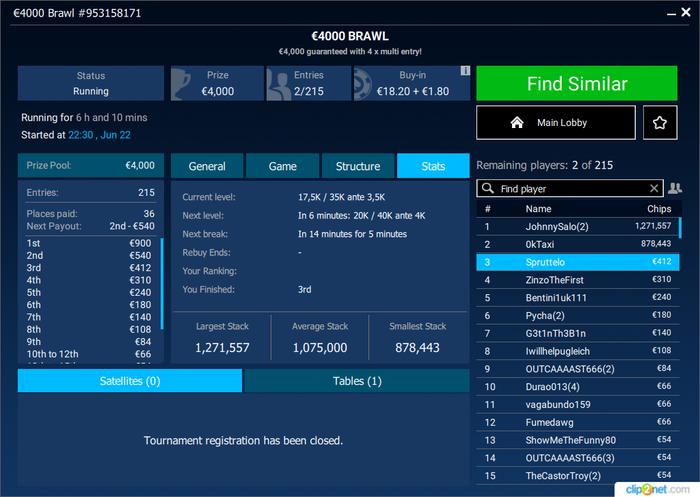Click the search magnifier icon
Screen dimensions: 700x497
click(488, 188)
